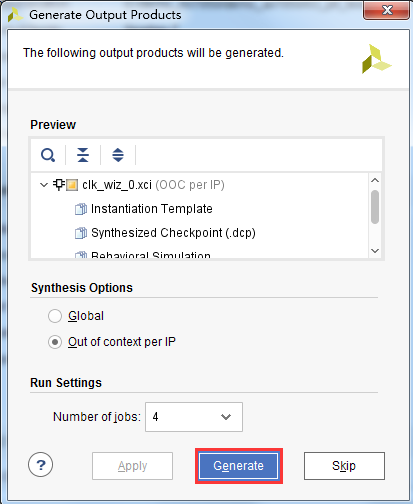413x504 pixels.
Task: Select Out of context per IP option
Action: (55, 342)
